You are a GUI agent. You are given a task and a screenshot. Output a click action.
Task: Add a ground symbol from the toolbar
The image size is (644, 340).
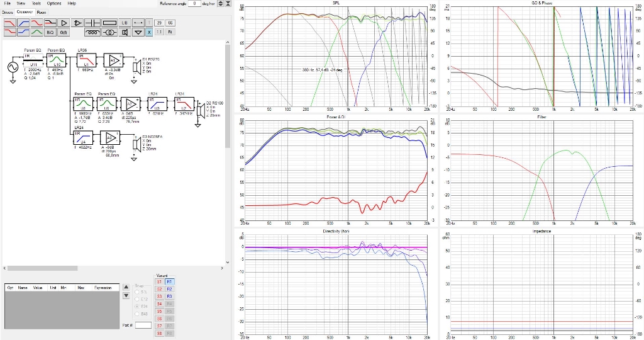(138, 32)
